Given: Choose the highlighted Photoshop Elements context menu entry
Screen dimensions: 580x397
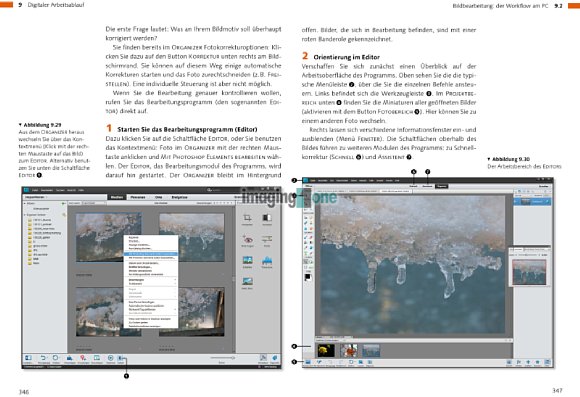Looking at the screenshot, I should click(151, 254).
